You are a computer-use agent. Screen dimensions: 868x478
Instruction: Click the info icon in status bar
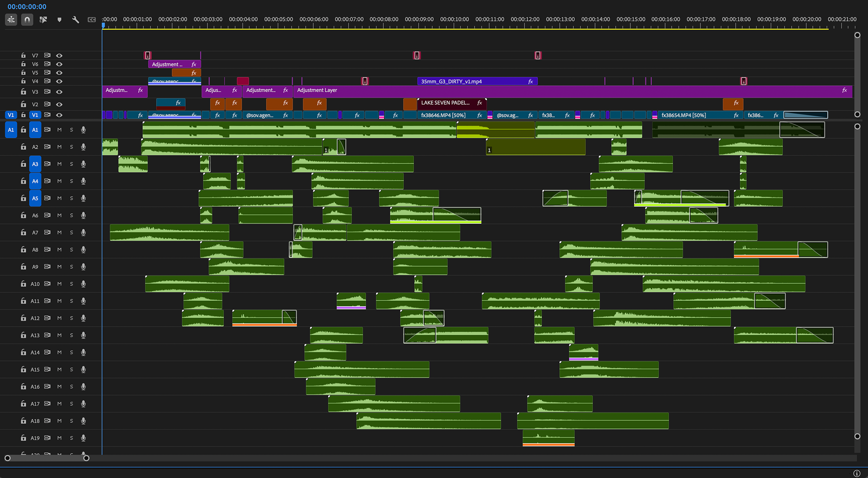click(857, 473)
